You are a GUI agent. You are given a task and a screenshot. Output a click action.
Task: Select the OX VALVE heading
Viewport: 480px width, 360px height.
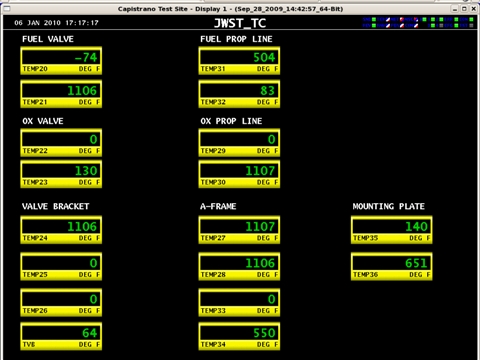[43, 121]
